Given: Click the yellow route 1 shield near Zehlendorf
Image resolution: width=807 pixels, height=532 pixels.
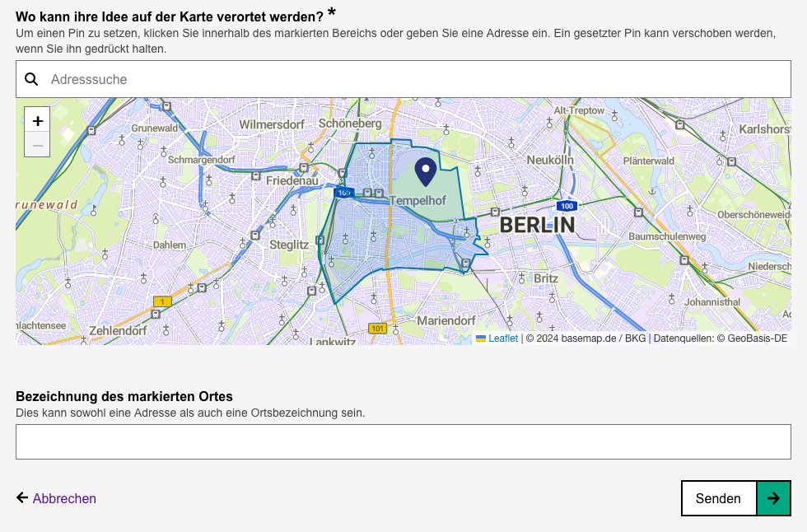Looking at the screenshot, I should coord(162,301).
